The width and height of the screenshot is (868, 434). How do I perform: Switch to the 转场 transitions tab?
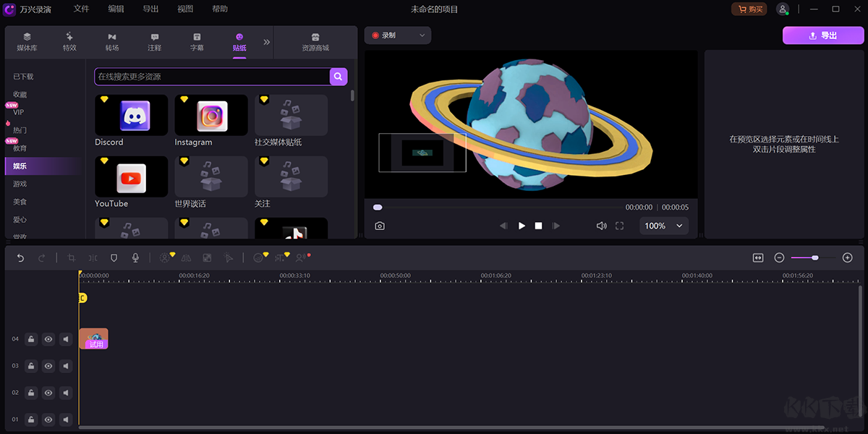click(x=111, y=42)
